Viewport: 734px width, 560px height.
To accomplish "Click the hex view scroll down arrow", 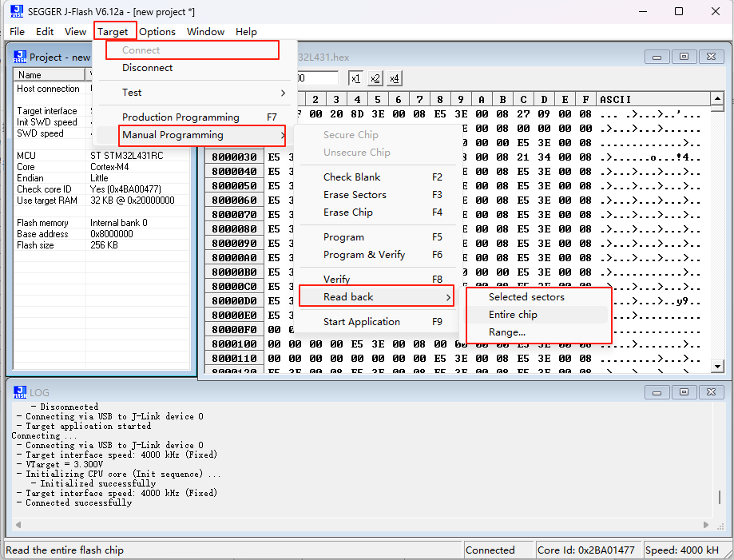I will pyautogui.click(x=717, y=366).
